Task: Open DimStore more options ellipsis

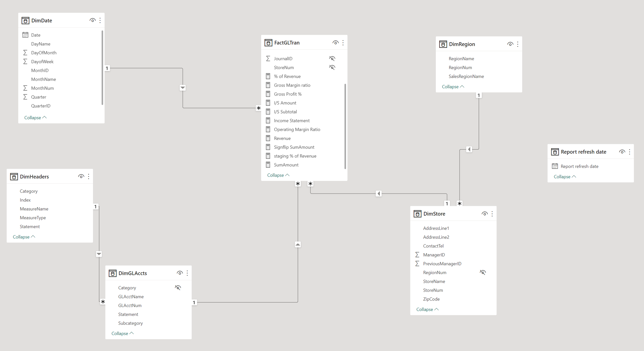Action: [x=492, y=214]
